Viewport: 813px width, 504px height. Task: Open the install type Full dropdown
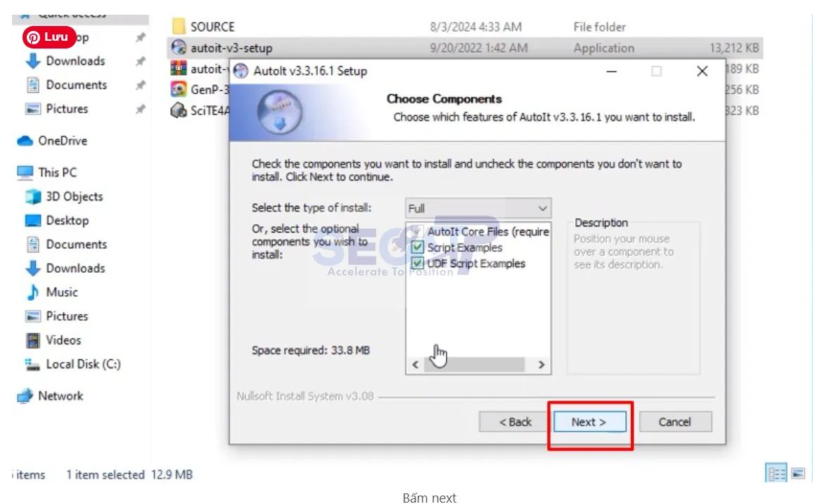click(478, 208)
